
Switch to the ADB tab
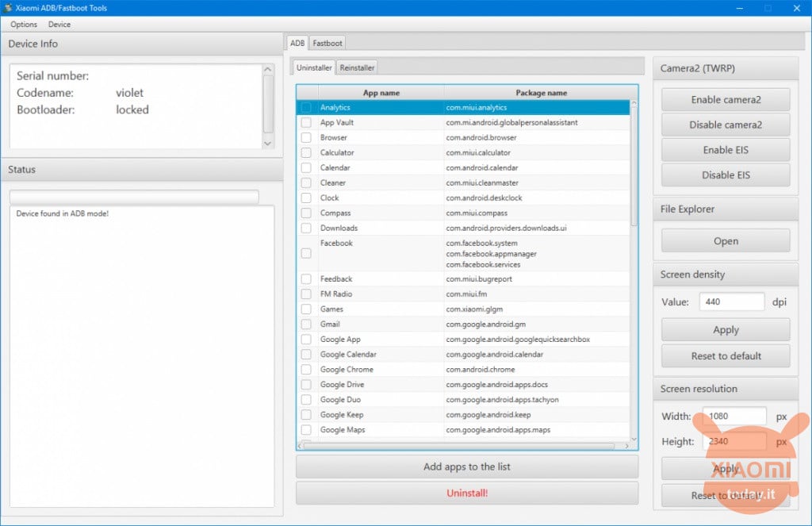(297, 43)
